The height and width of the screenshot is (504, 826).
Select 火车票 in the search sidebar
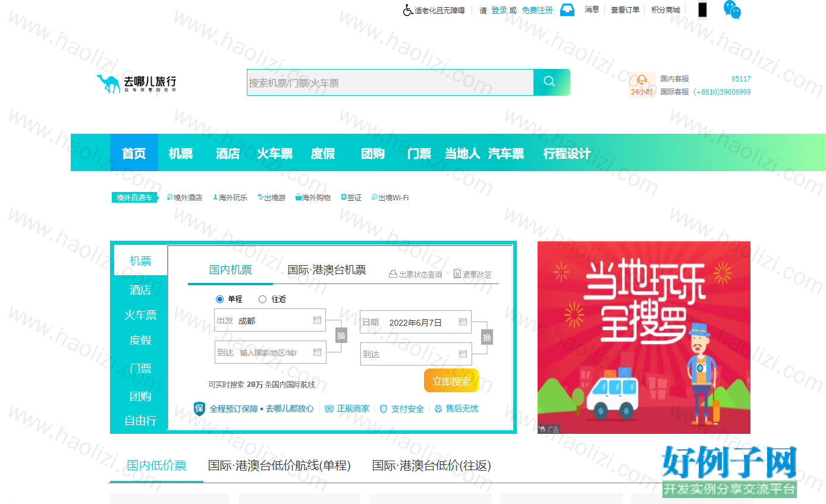(x=141, y=315)
